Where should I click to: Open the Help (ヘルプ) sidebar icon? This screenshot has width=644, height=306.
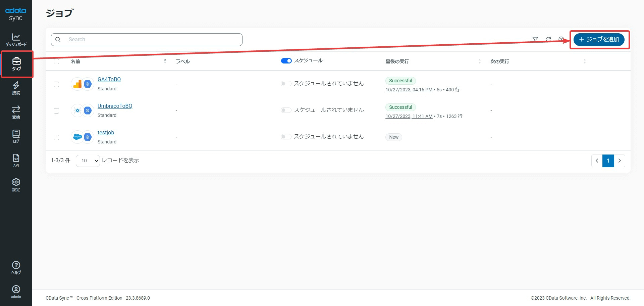[x=16, y=268]
